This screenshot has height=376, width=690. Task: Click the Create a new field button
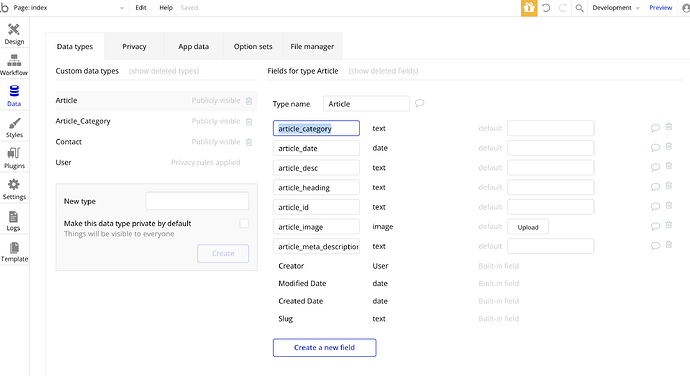pos(324,347)
